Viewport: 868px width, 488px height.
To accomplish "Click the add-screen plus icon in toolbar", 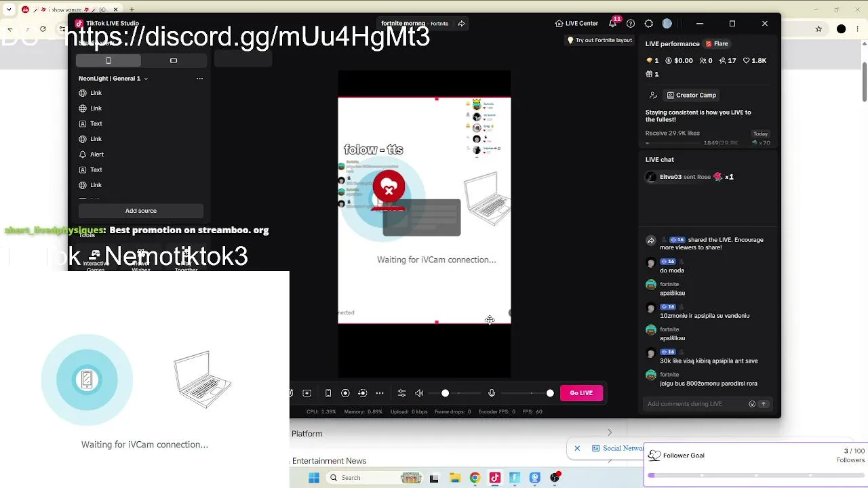I will 307,393.
